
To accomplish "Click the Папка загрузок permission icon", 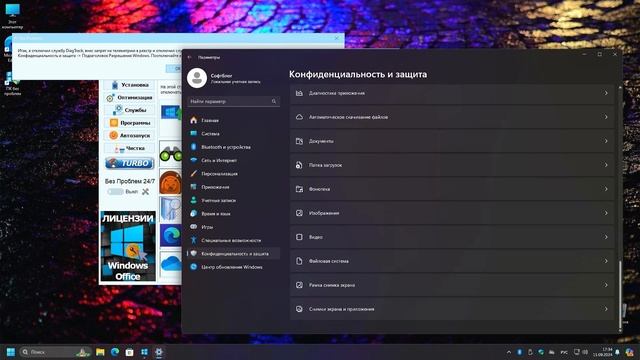I will (299, 165).
